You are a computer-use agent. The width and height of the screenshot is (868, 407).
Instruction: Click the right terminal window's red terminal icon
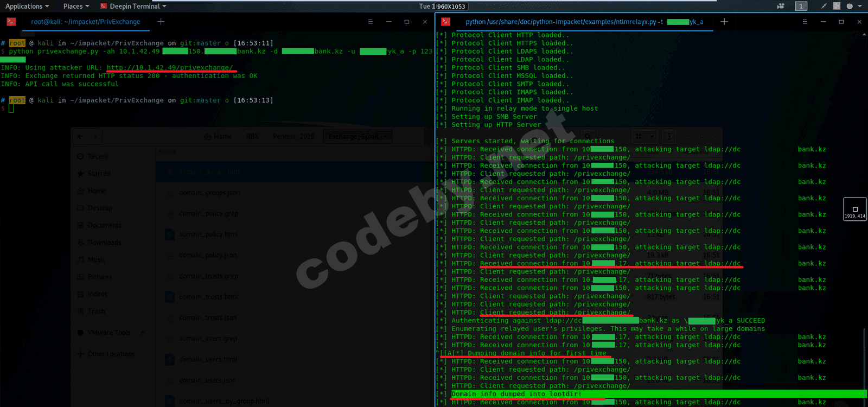pos(445,22)
